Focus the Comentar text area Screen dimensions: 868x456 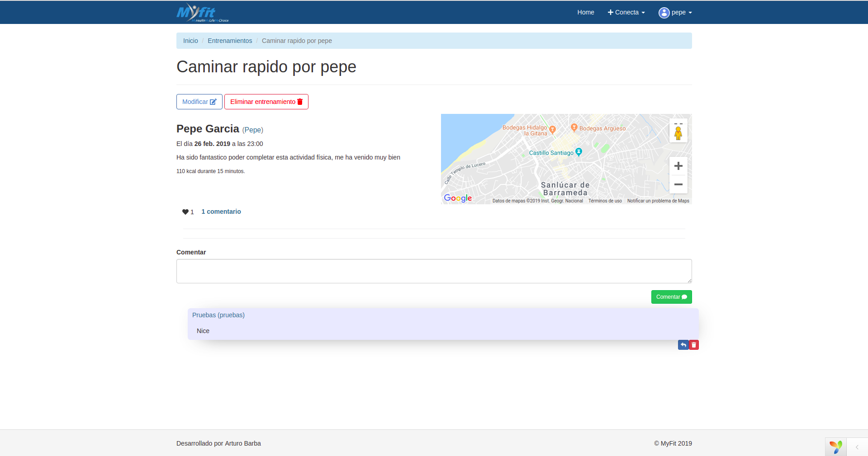(x=434, y=271)
